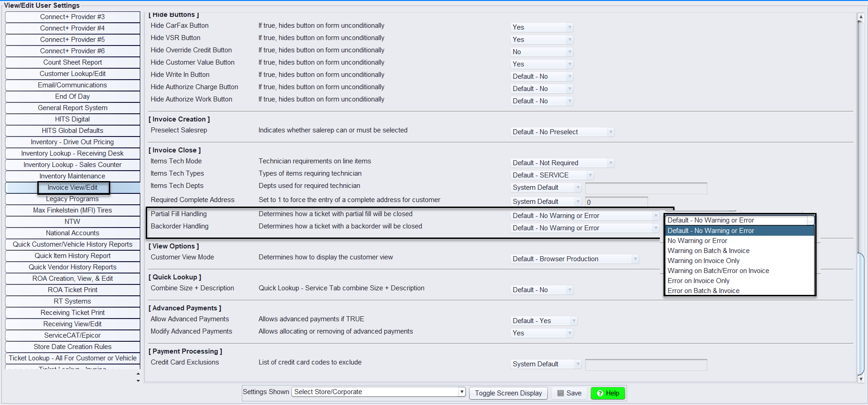Screen dimensions: 868x405
Task: Switch to End Of Day settings
Action: coord(72,96)
